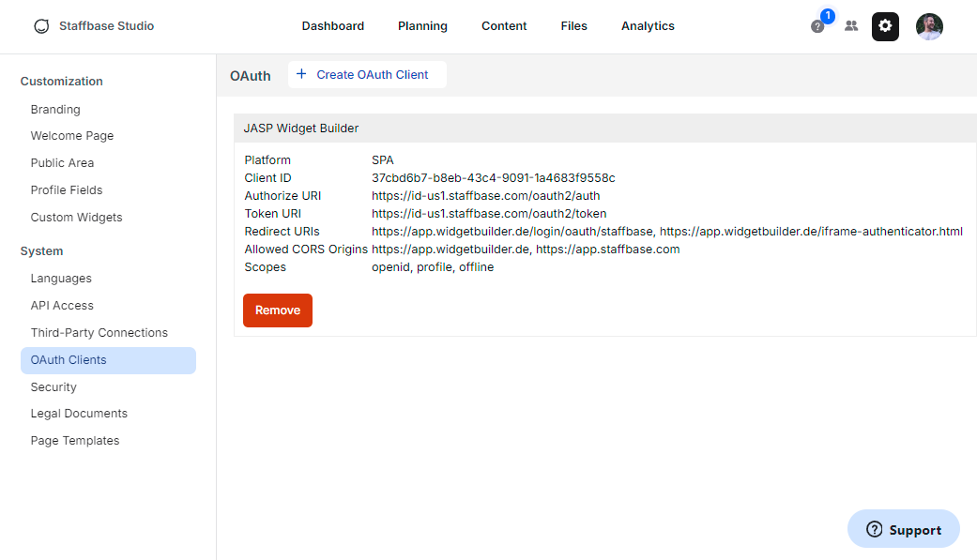Open the Support question mark icon
Viewport: 977px width, 560px height.
(x=873, y=529)
